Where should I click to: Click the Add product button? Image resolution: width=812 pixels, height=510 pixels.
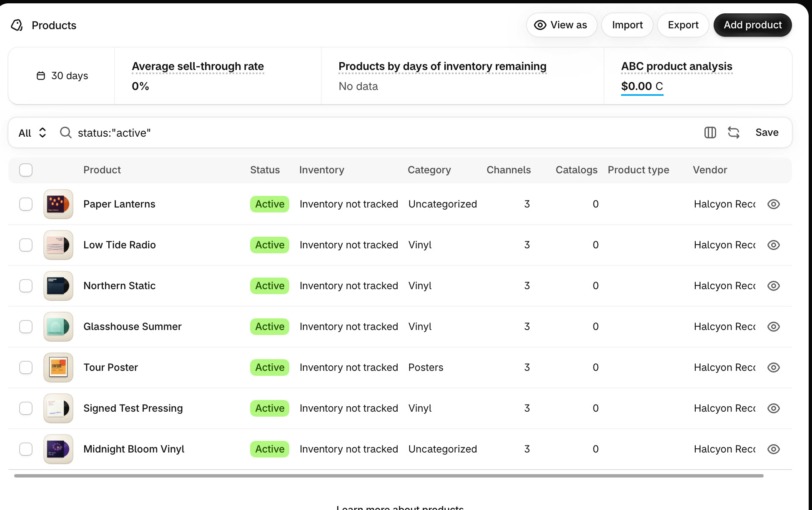[753, 25]
